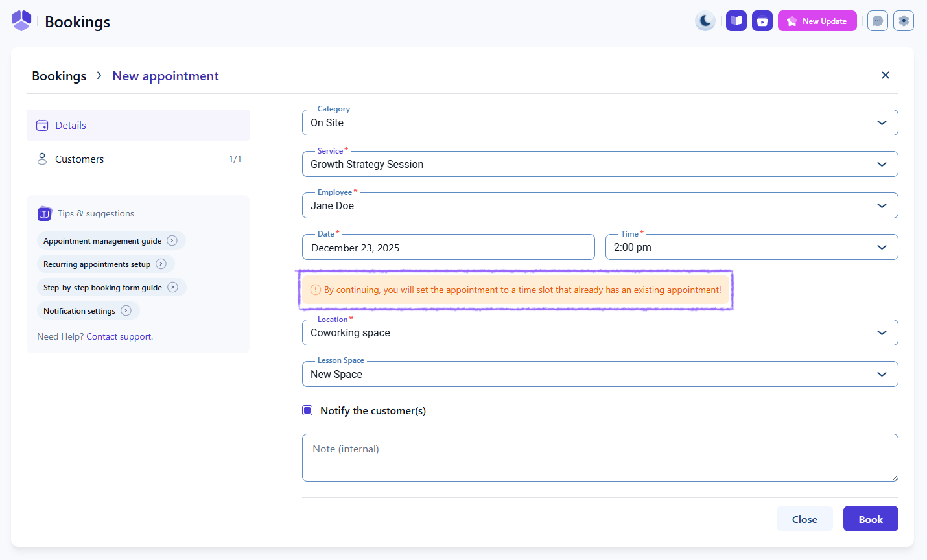Image resolution: width=927 pixels, height=560 pixels.
Task: Open the settings gear icon in header
Action: pos(904,21)
